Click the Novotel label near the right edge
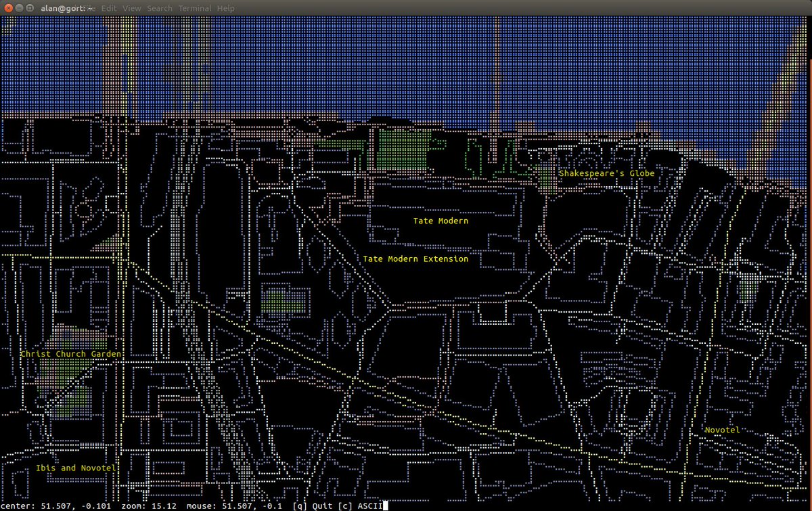This screenshot has height=511, width=812. (x=723, y=430)
